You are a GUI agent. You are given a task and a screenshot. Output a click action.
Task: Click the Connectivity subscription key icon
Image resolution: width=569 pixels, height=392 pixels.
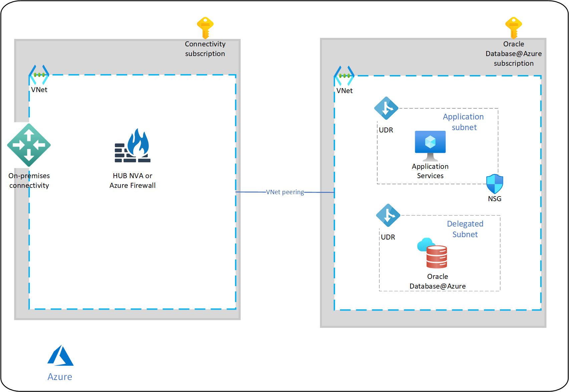tap(205, 28)
